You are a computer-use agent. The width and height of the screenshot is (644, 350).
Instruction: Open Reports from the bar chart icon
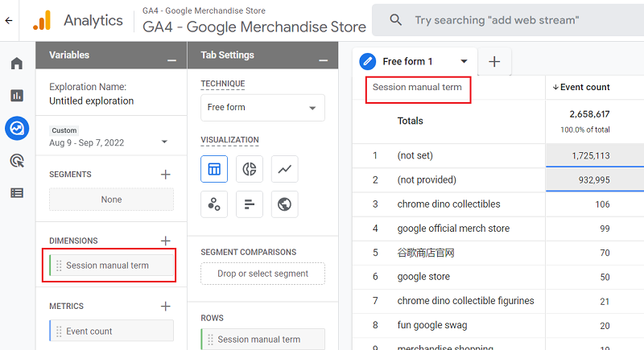point(16,96)
